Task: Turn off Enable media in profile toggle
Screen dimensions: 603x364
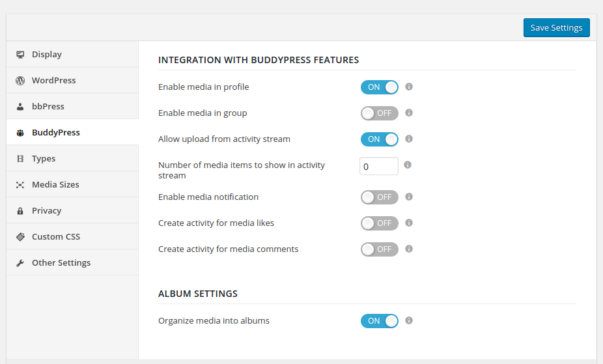Action: (380, 87)
